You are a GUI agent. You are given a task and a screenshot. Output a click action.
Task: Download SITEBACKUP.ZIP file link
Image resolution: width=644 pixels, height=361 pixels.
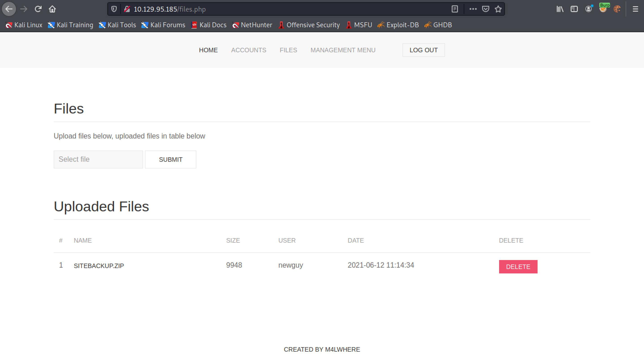99,266
